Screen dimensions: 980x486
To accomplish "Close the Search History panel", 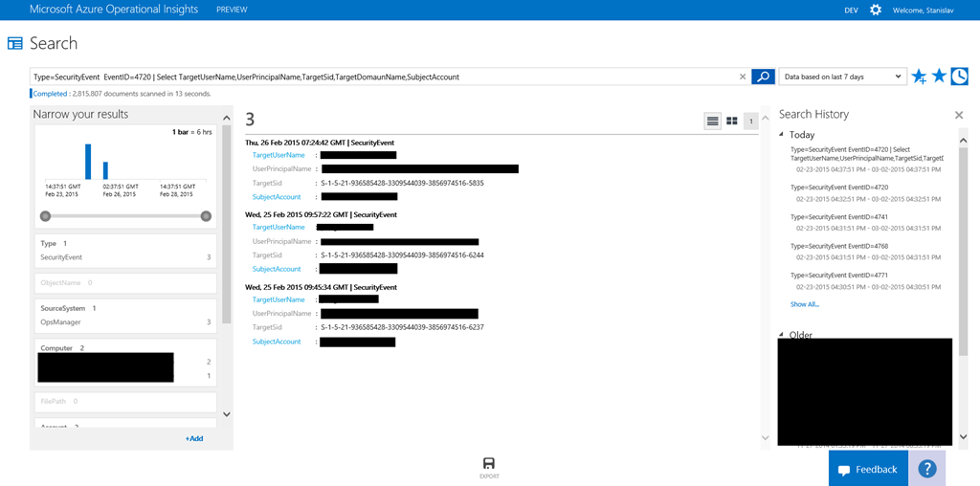I will [x=959, y=115].
